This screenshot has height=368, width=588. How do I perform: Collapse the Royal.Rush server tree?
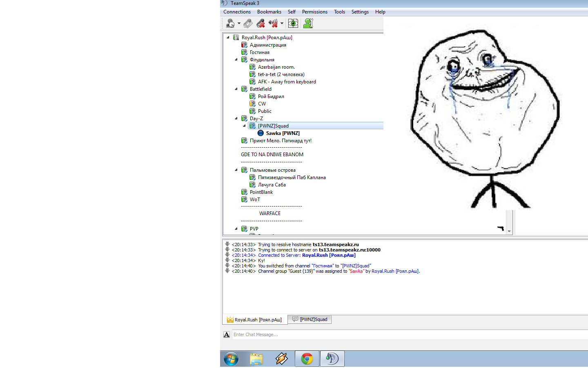click(228, 37)
